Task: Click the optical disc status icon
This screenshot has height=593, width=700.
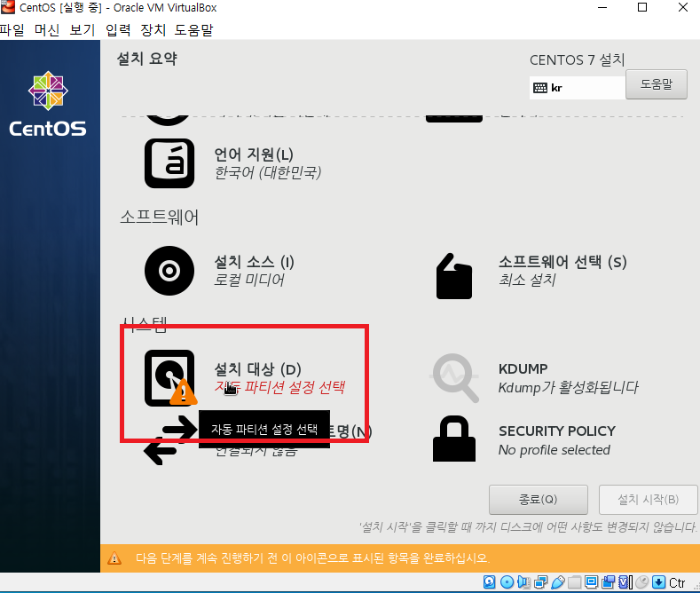Action: (507, 582)
